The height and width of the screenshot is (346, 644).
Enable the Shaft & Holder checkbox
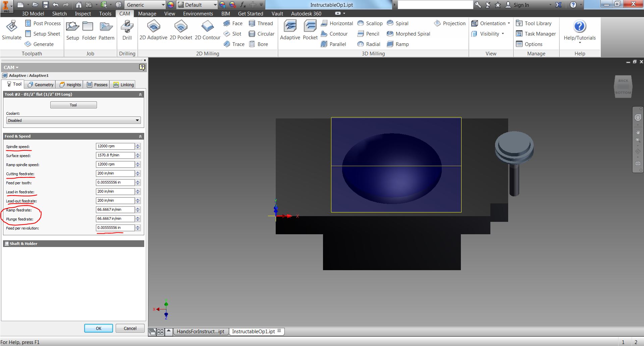coord(7,244)
